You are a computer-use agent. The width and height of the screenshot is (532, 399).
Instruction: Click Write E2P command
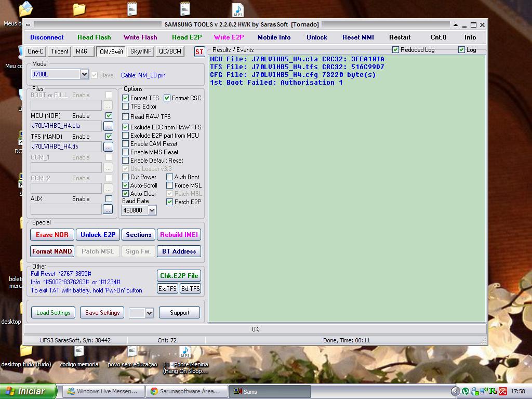[x=229, y=37]
